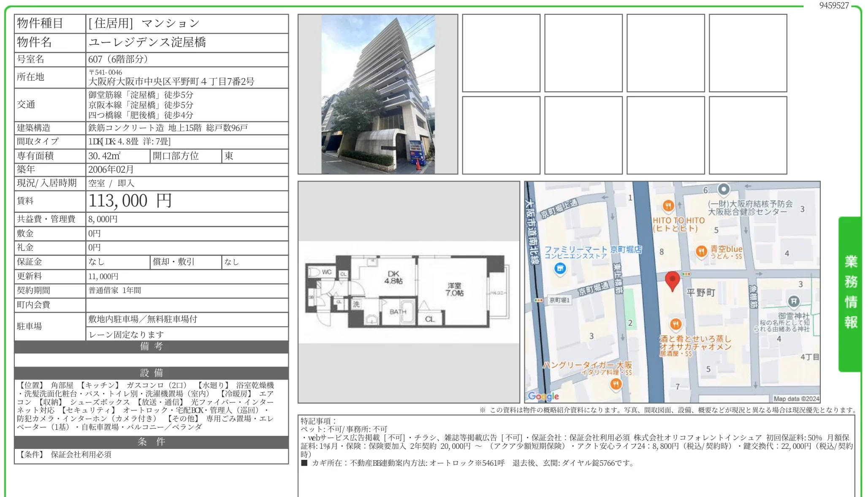Select the 敷金 value 0円
The image size is (868, 497).
coord(95,234)
